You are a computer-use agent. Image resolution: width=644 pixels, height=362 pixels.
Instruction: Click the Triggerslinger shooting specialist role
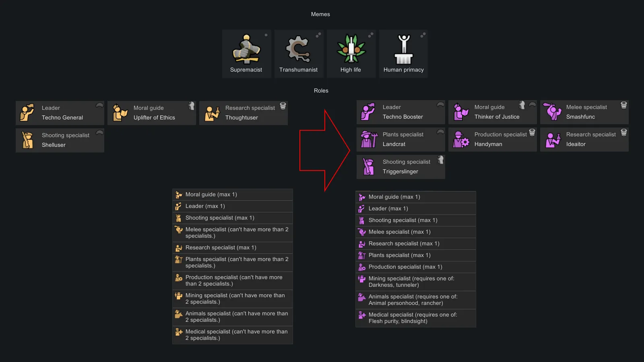coord(401,167)
